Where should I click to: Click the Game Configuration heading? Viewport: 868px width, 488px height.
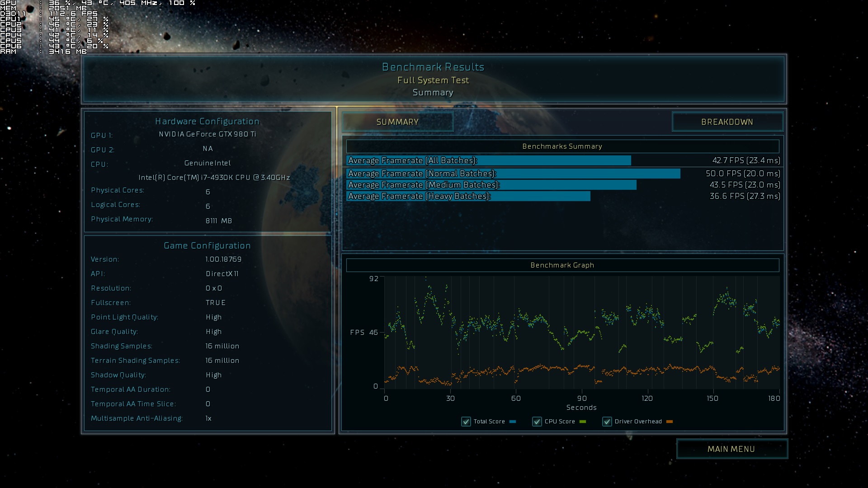(207, 245)
